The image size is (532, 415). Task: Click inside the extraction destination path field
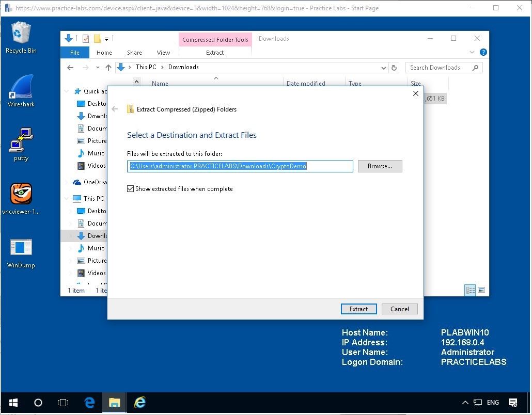[239, 166]
